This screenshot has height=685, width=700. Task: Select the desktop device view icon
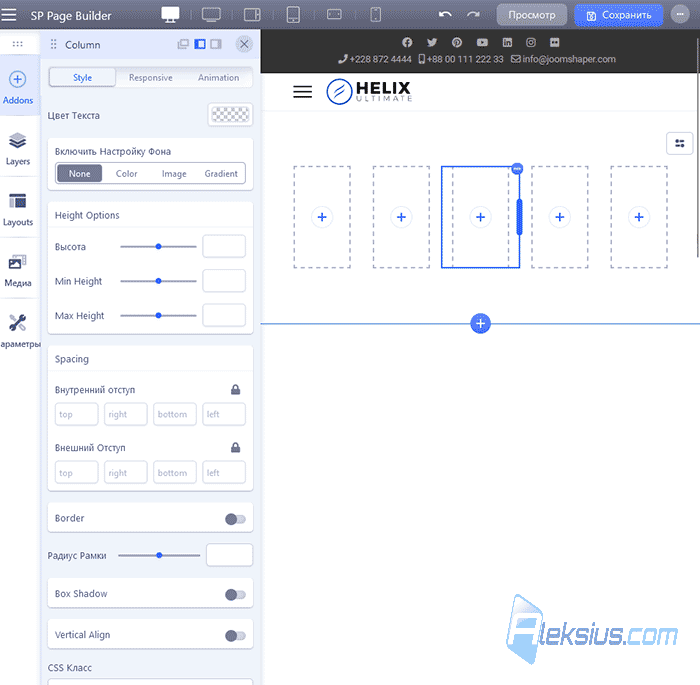pos(170,15)
